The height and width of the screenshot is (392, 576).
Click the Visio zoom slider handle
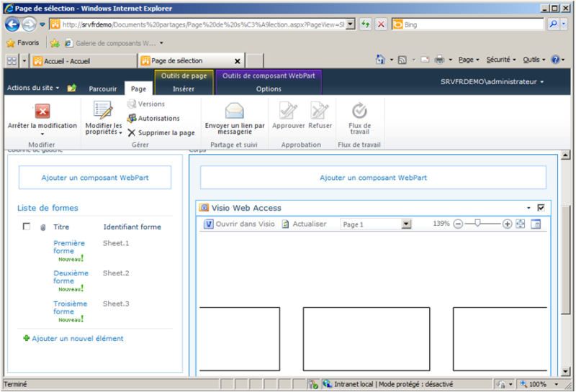click(x=477, y=223)
